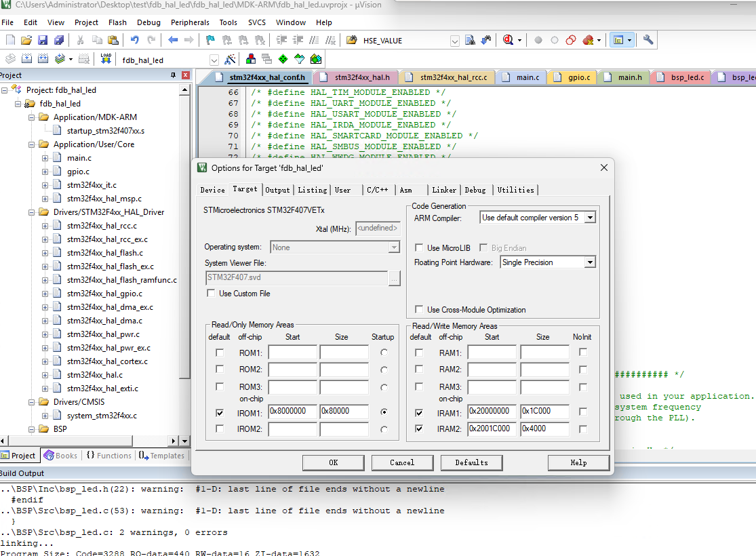Click the Cancel button in Options dialog
The width and height of the screenshot is (756, 556).
coord(402,462)
